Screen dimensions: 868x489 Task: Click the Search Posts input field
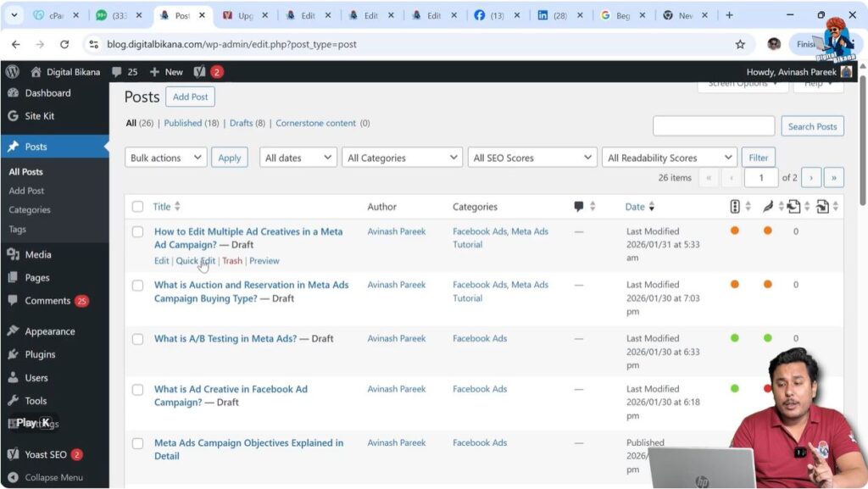tap(712, 125)
